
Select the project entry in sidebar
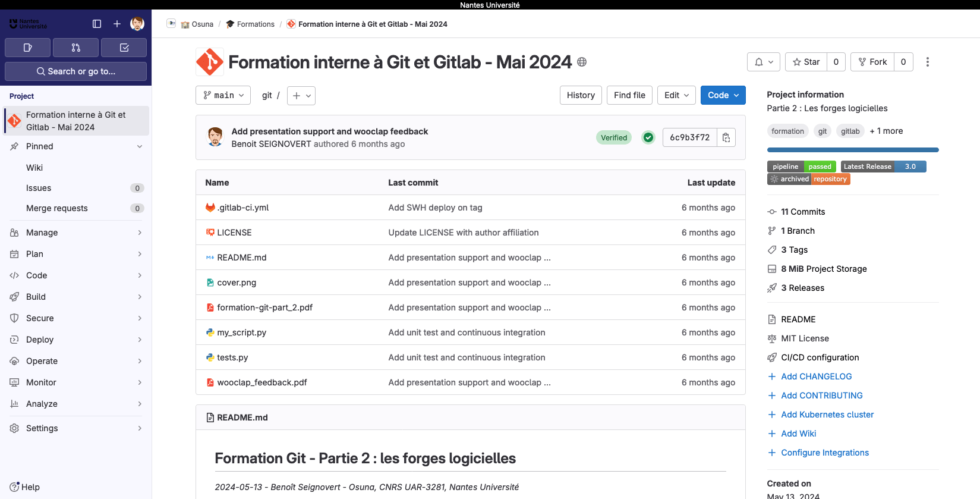(x=75, y=121)
